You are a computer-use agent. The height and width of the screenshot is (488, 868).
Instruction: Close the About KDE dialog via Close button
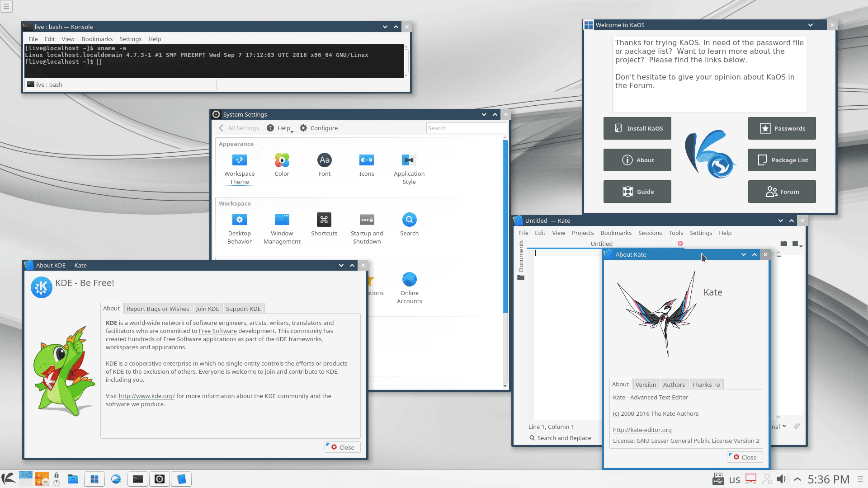tap(343, 447)
